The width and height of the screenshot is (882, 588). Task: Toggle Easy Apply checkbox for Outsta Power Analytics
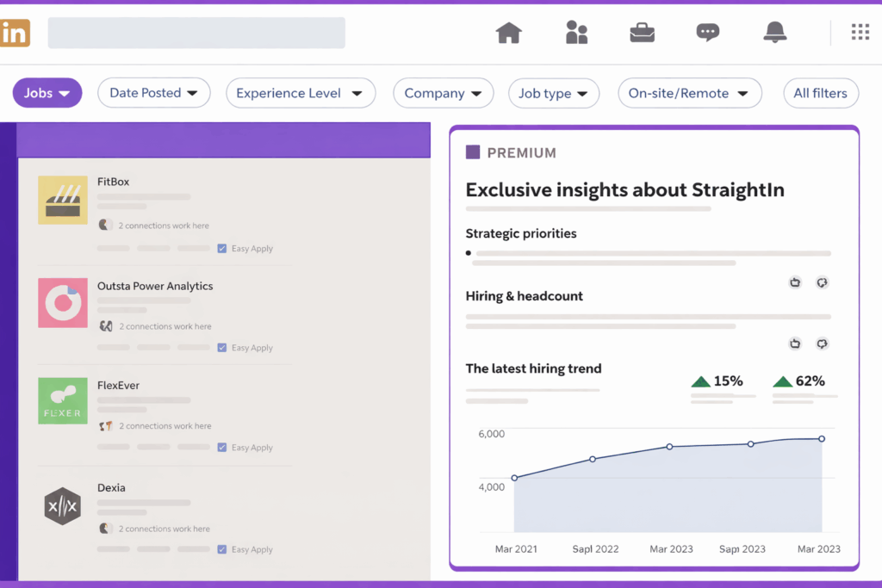(x=222, y=348)
